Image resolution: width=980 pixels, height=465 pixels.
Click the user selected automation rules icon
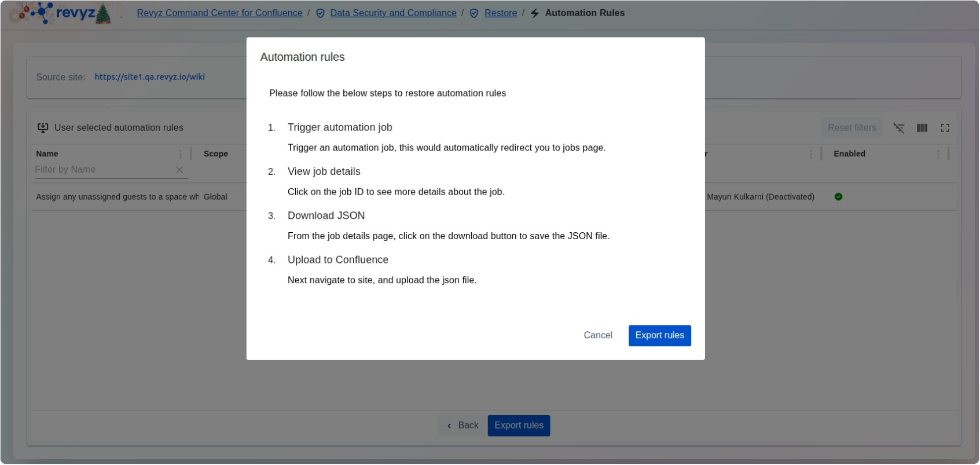pyautogui.click(x=43, y=128)
